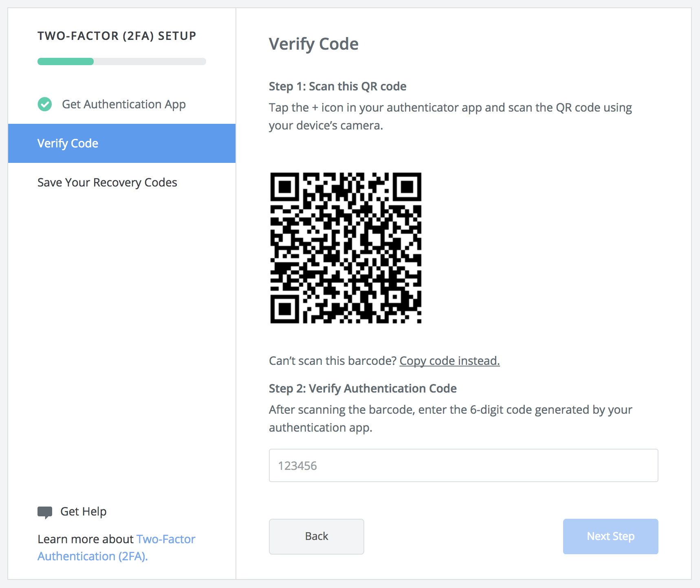Switch to the Save Your Recovery Codes step
Image resolution: width=700 pixels, height=588 pixels.
pos(107,182)
